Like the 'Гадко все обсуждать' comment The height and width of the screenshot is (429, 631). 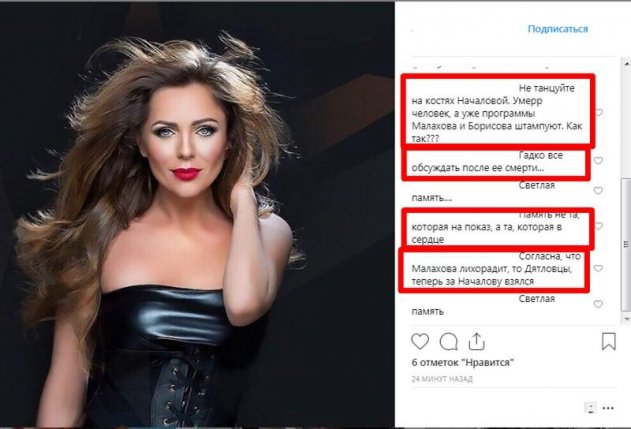click(598, 161)
